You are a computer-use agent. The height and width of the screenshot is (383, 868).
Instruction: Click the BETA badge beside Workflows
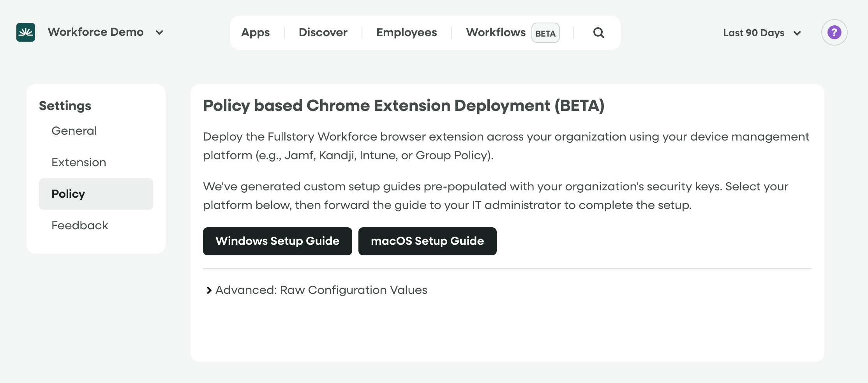(x=545, y=33)
